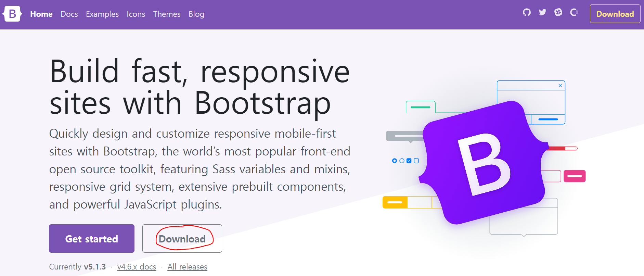Viewport: 644px width, 276px height.
Task: Click the purple Get started button
Action: pyautogui.click(x=92, y=238)
